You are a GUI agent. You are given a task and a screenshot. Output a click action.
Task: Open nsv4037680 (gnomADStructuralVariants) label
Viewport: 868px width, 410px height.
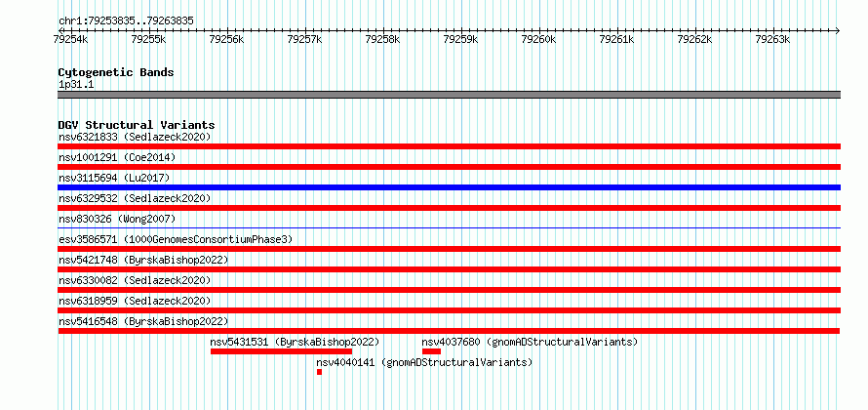[530, 342]
